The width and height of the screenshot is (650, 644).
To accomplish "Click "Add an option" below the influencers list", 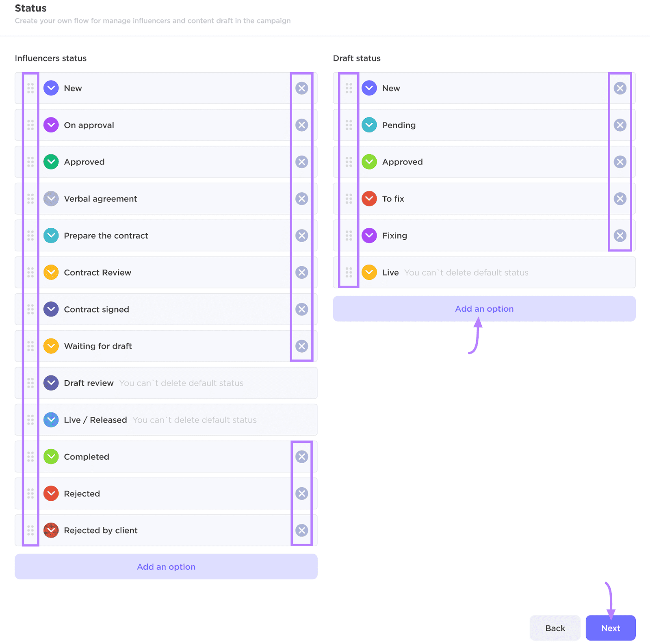I will pos(166,566).
